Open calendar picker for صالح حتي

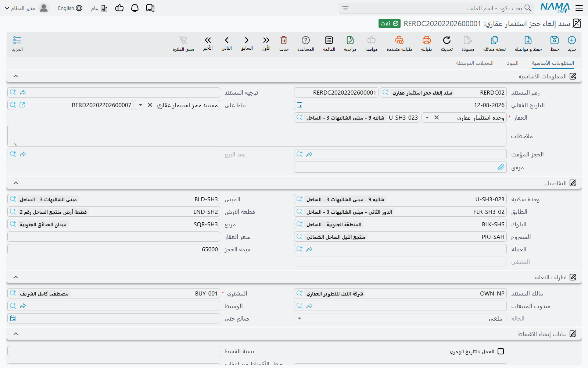pos(13,318)
